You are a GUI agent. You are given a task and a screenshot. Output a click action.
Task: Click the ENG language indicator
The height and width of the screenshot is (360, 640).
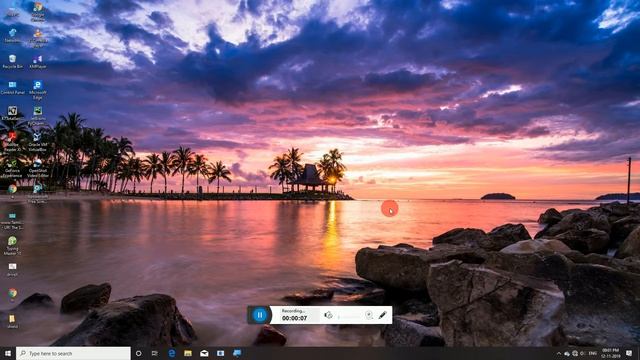click(593, 353)
